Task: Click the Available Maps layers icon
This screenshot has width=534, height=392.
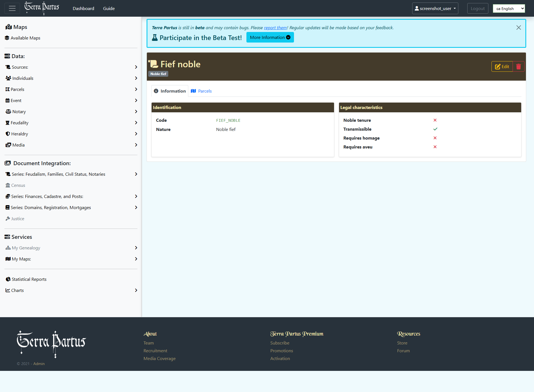Action: (x=7, y=38)
